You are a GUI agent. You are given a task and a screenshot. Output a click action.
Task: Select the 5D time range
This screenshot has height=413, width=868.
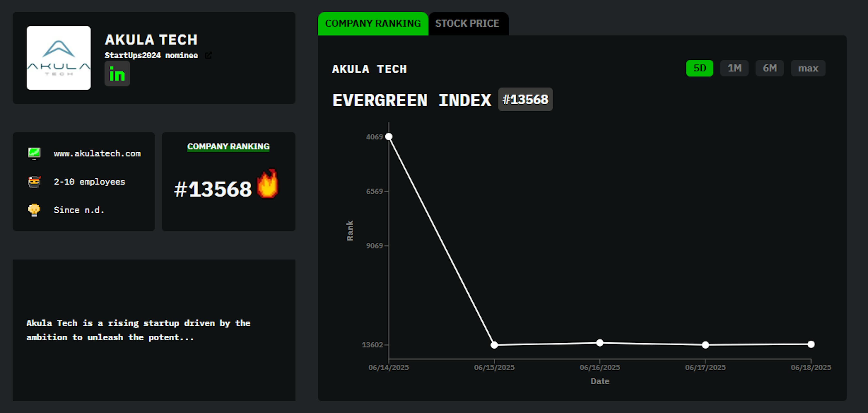pos(700,68)
